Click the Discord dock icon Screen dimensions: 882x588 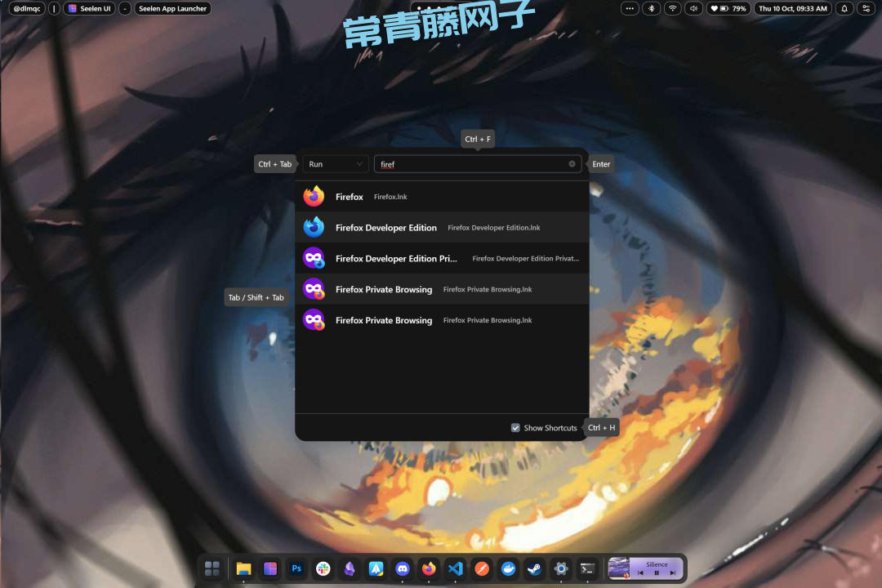click(x=402, y=568)
